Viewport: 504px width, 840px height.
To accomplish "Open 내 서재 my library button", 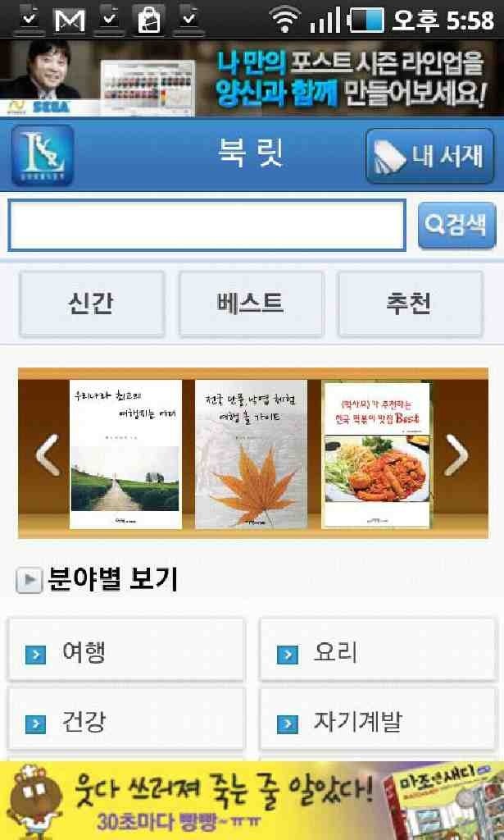I will pyautogui.click(x=429, y=156).
